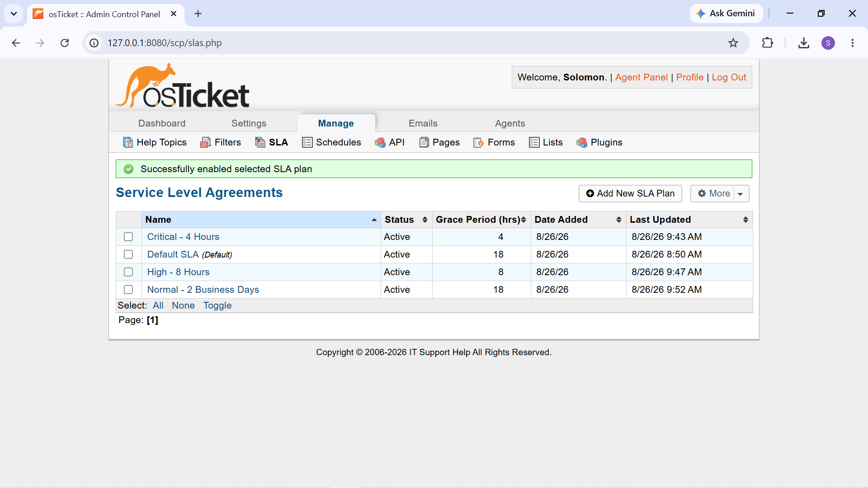The image size is (868, 488).
Task: Open a new browser tab
Action: coord(198,14)
